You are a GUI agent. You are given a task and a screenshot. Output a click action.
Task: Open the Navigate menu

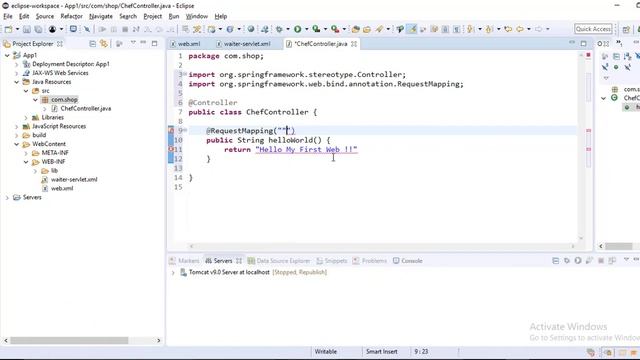coord(101,16)
